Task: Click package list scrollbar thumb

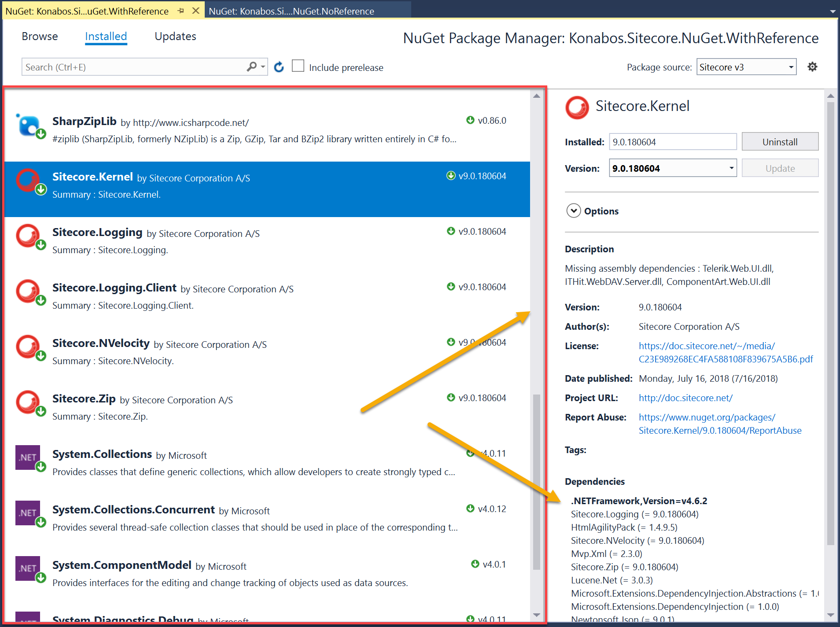Action: click(536, 482)
